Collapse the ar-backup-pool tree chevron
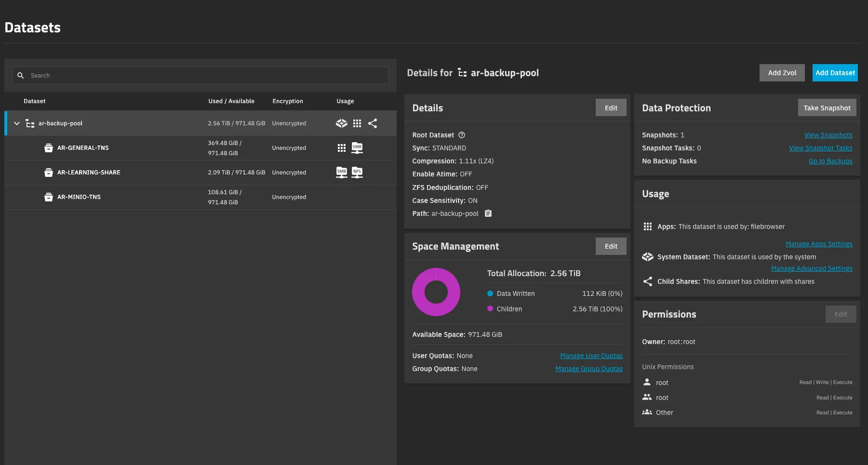 (17, 123)
